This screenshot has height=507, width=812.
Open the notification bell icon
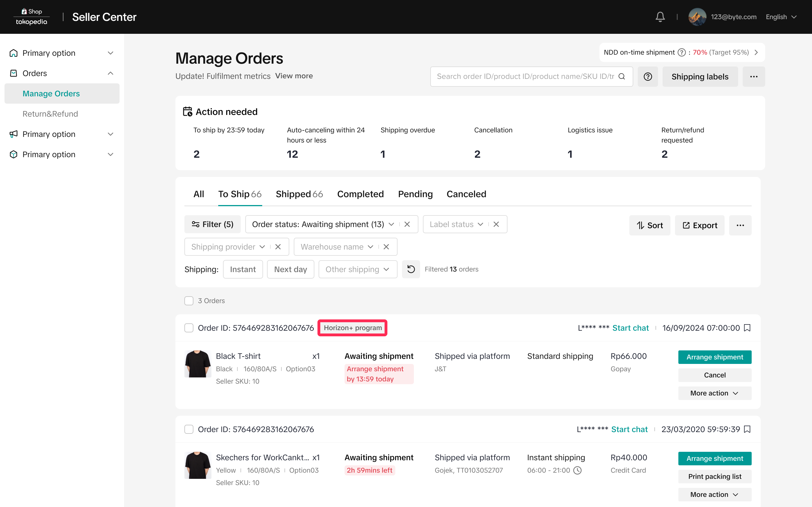(660, 17)
